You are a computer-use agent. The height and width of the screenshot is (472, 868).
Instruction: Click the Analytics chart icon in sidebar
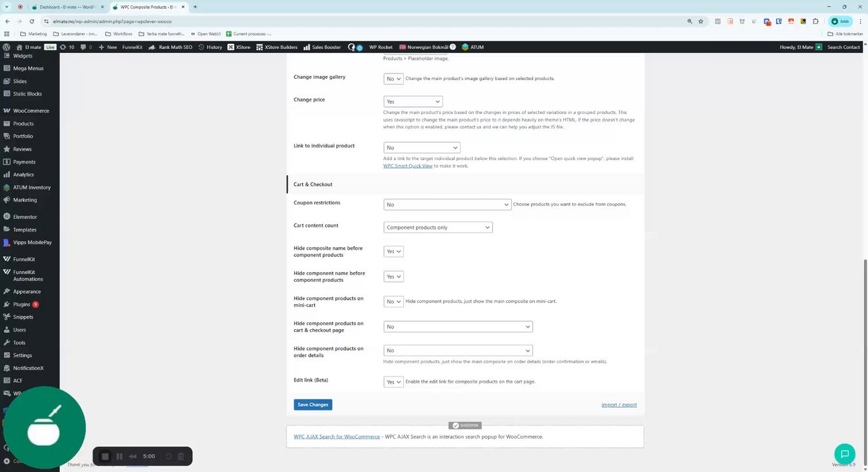[7, 174]
